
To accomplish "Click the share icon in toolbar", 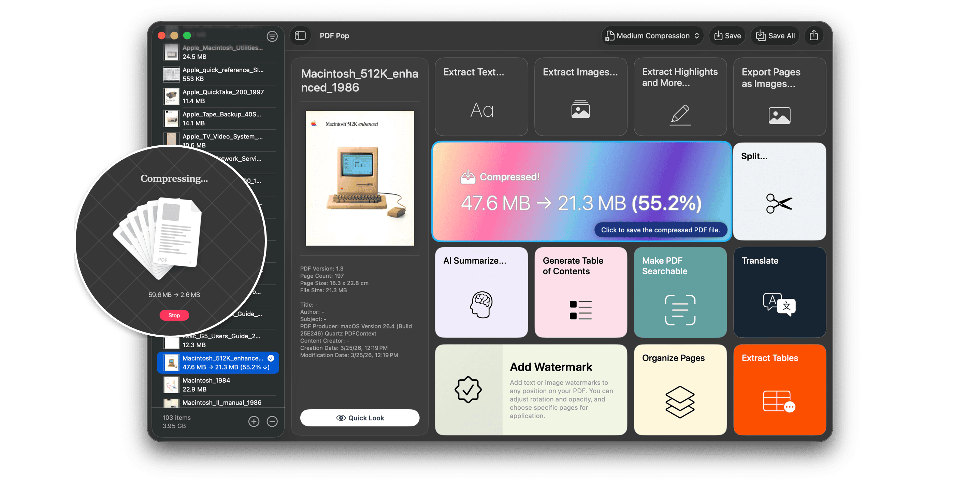I will coord(813,36).
